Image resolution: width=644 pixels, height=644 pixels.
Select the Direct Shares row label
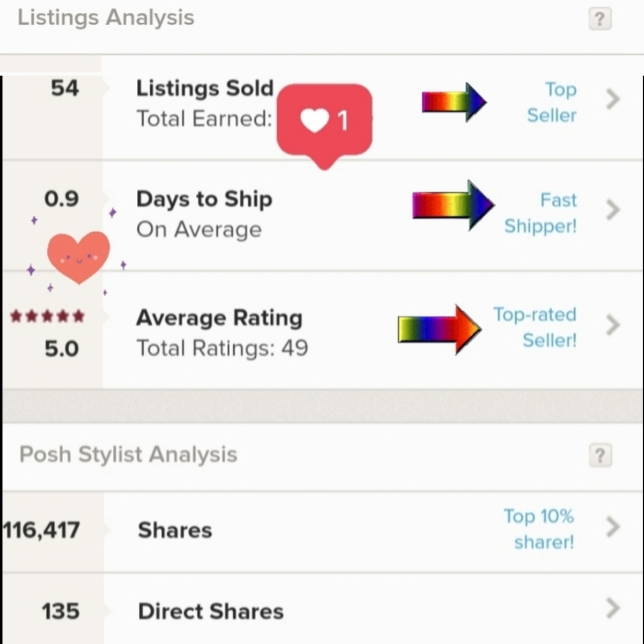click(211, 611)
